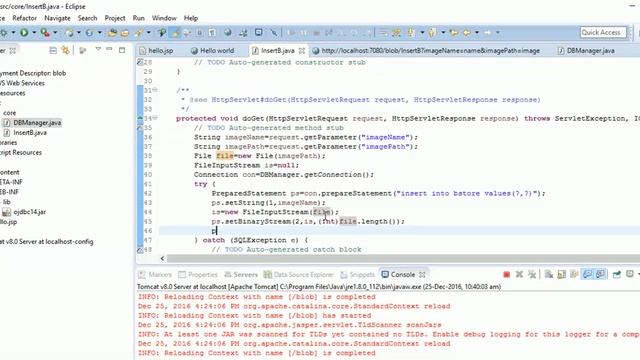Switch to the Snippets tab
The width and height of the screenshot is (640, 360).
[358, 275]
